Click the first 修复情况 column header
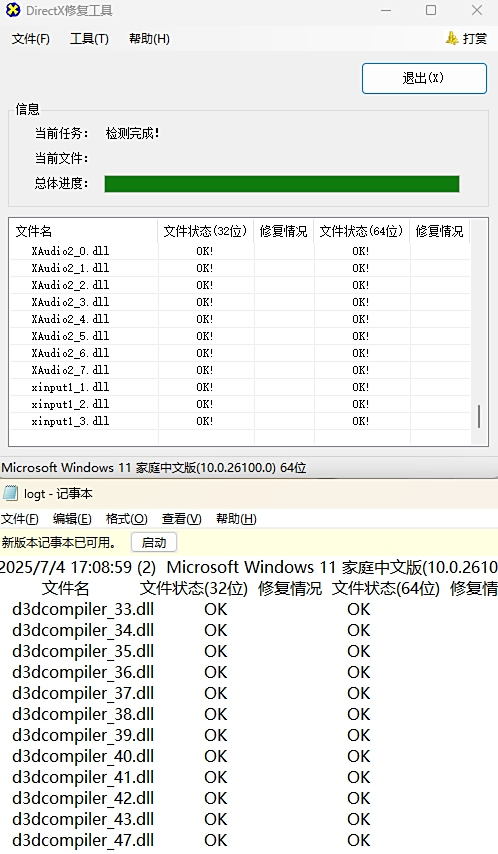This screenshot has height=854, width=498. (x=283, y=231)
